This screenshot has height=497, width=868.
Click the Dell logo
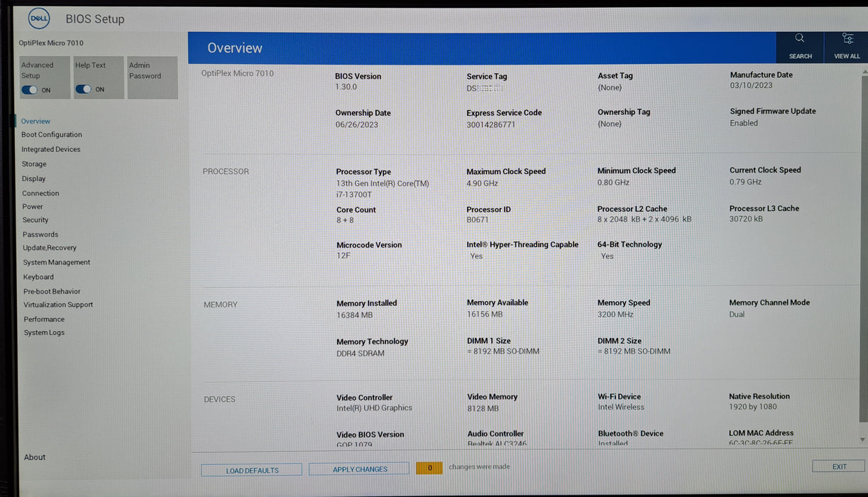point(39,19)
